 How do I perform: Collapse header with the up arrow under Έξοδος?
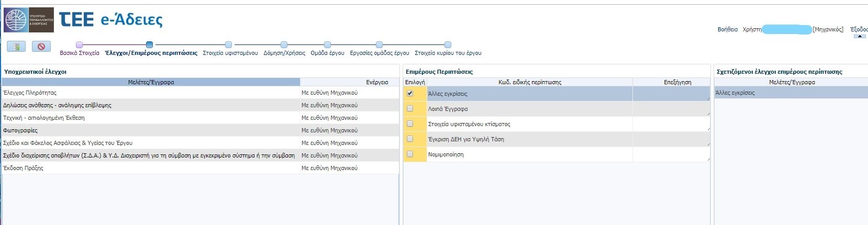coord(859,36)
